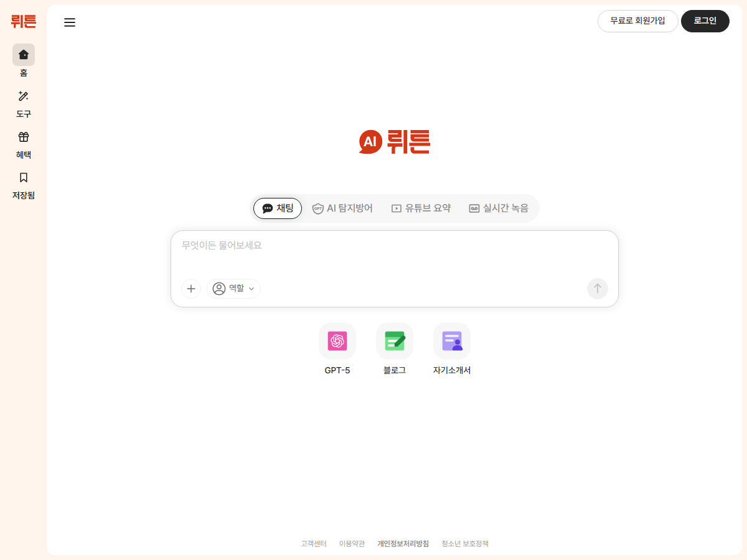Screen dimensions: 747x560
Task: Open the 이용약관 footer link
Action: [x=352, y=544]
